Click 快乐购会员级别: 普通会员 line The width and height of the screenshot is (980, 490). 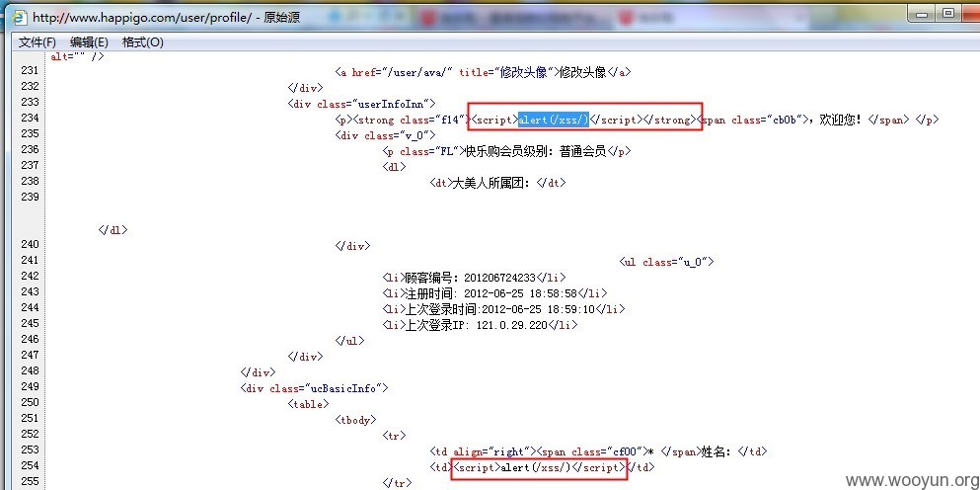point(506,151)
